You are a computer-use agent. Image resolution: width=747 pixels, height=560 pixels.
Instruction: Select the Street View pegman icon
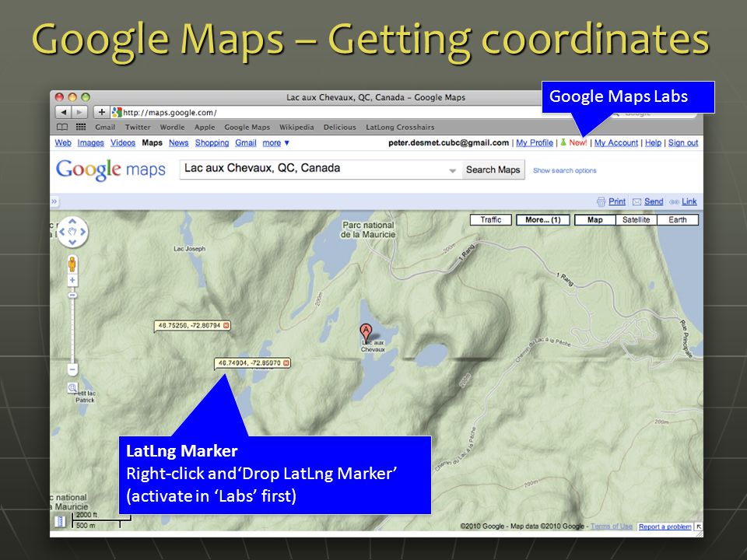[x=72, y=264]
